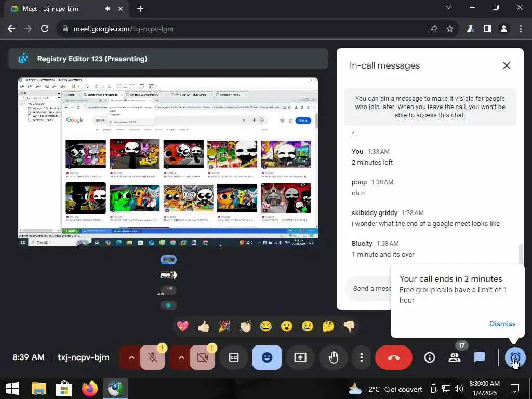Send the clapping hands reaction
This screenshot has height=399, width=532.
[x=245, y=326]
